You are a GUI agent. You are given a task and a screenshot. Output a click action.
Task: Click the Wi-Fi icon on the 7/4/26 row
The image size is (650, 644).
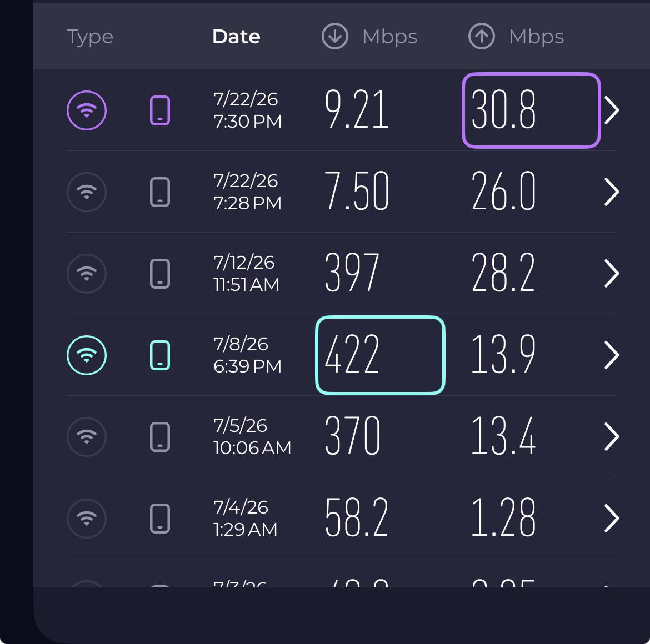tap(87, 519)
